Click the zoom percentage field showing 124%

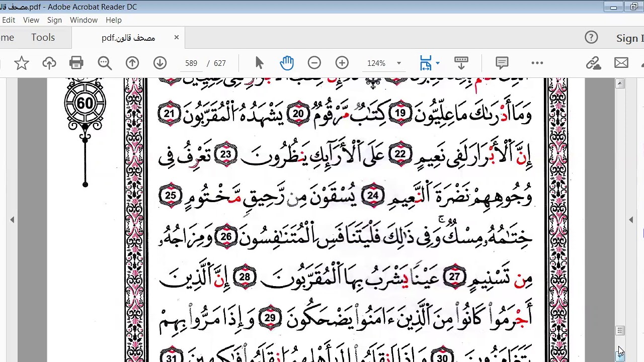(x=376, y=63)
